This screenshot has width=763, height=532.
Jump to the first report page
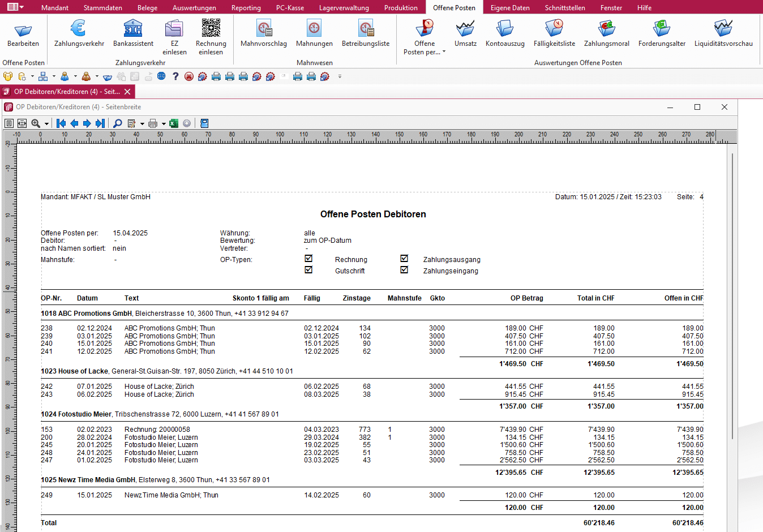(61, 123)
